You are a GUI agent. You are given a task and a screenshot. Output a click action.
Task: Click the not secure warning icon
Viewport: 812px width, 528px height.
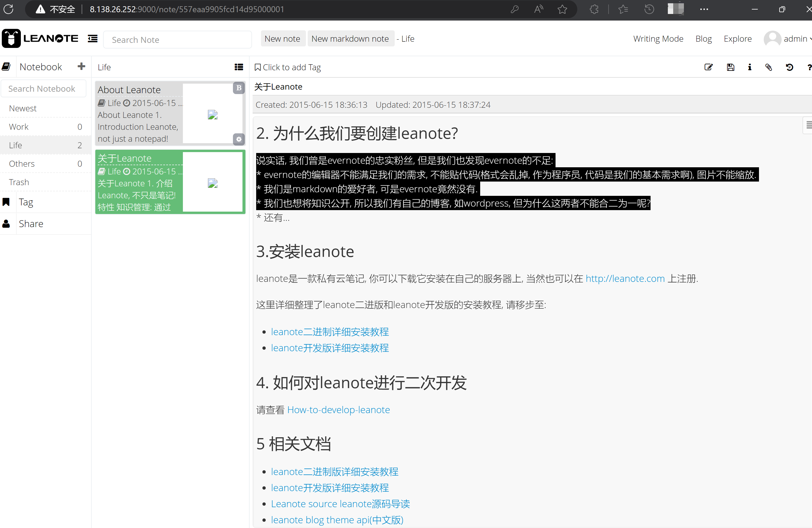(x=41, y=9)
